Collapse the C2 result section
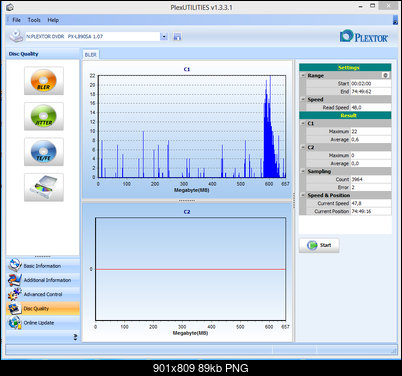The height and width of the screenshot is (376, 402). 303,147
